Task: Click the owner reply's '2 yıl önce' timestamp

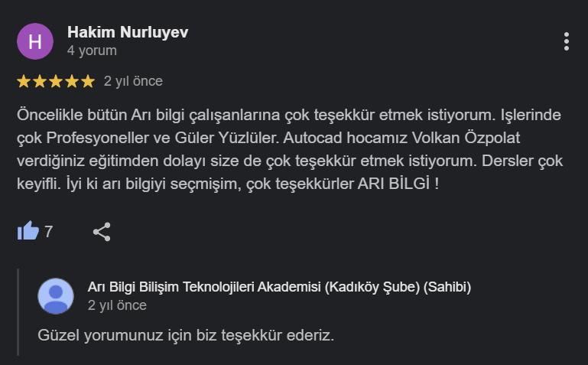Action: pyautogui.click(x=117, y=305)
